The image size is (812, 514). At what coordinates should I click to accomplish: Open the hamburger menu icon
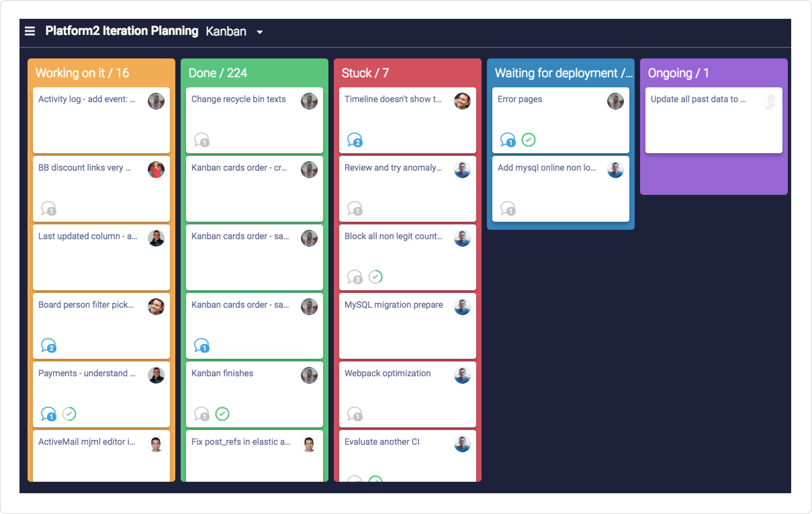30,31
